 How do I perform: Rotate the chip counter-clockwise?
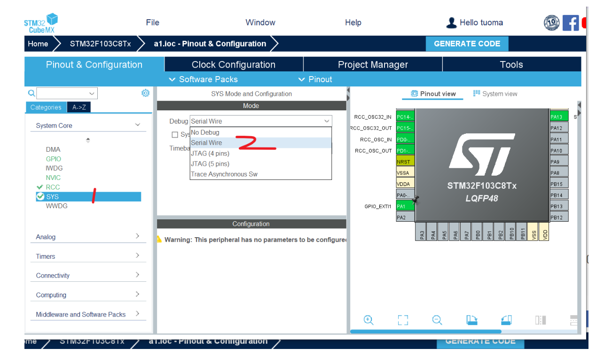(506, 320)
